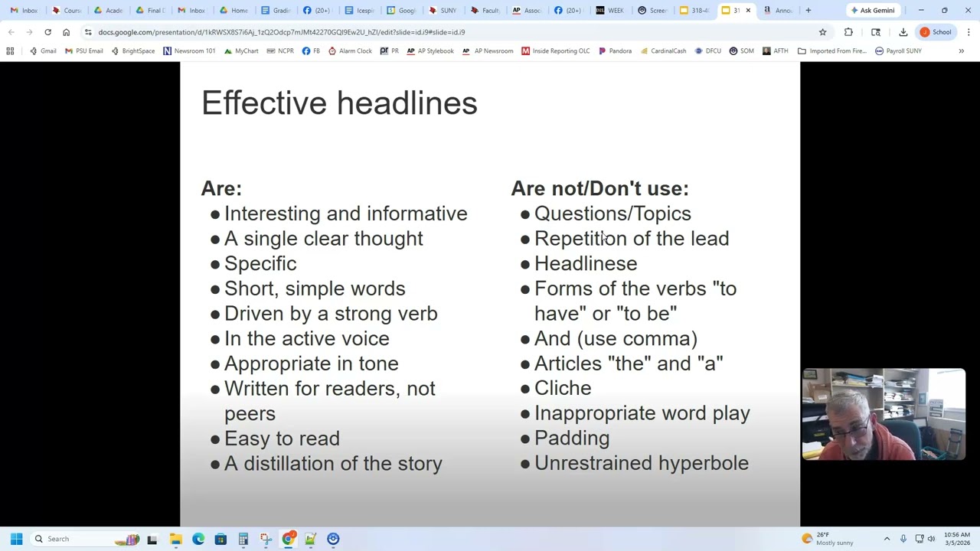Open the DFCU bookmark

point(707,51)
